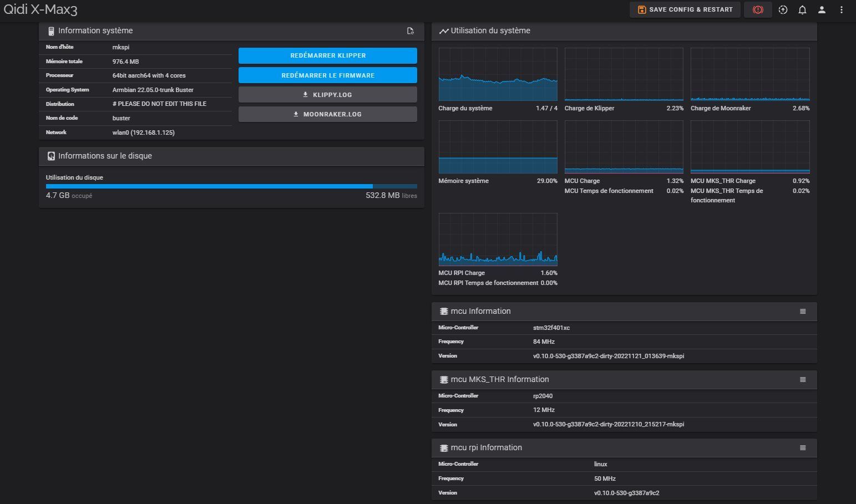Click the Information système server icon
This screenshot has width=856, height=504.
(x=51, y=31)
